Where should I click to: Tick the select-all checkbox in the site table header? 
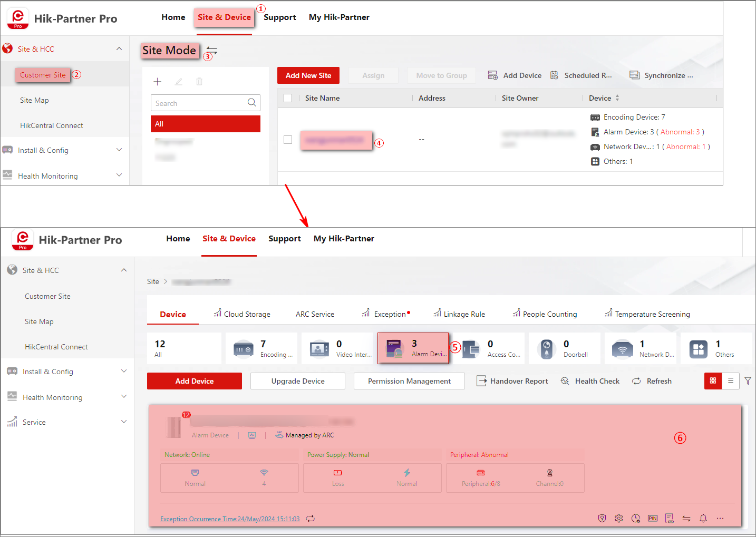[288, 98]
